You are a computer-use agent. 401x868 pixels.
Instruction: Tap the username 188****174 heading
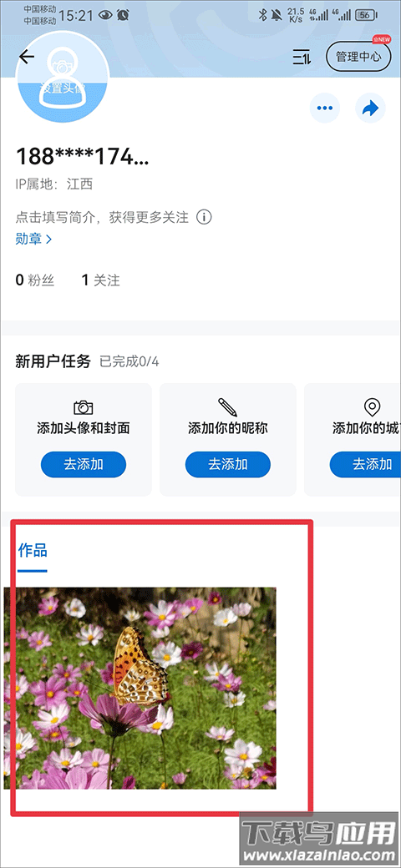pyautogui.click(x=83, y=156)
